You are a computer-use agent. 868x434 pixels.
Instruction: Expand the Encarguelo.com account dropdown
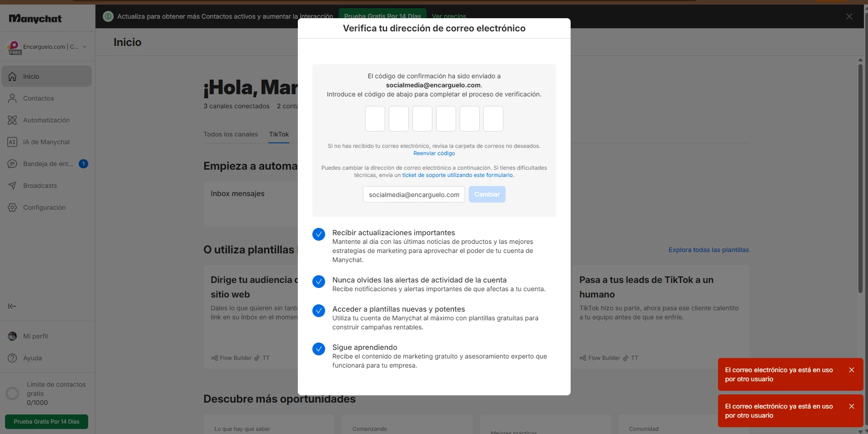tap(85, 47)
